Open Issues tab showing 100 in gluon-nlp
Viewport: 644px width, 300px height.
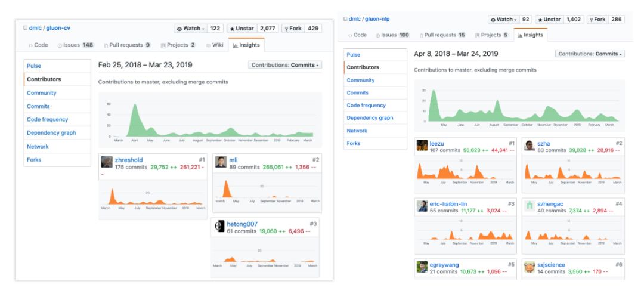pyautogui.click(x=392, y=35)
